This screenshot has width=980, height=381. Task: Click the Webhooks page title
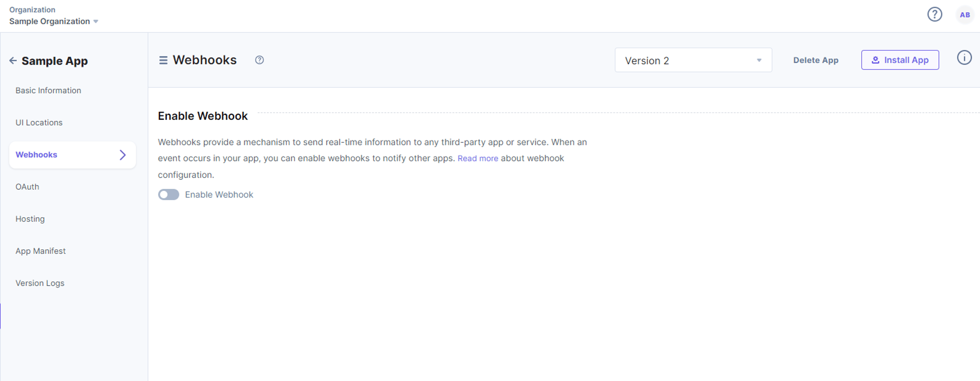[205, 60]
